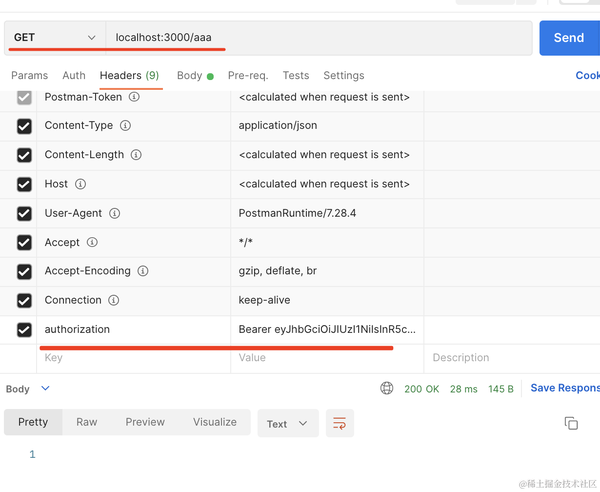Screen dimensions: 600x492
Task: Disable the Content-Type header checkbox
Action: click(24, 126)
